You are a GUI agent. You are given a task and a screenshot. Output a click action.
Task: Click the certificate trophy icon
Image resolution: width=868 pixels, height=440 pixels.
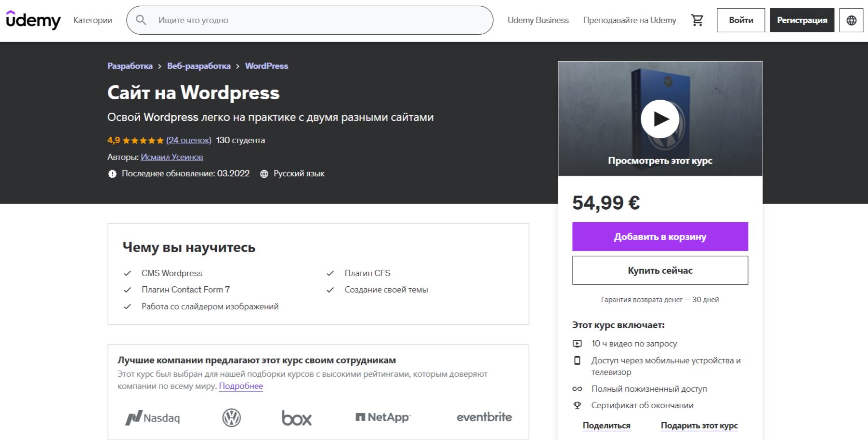point(577,405)
